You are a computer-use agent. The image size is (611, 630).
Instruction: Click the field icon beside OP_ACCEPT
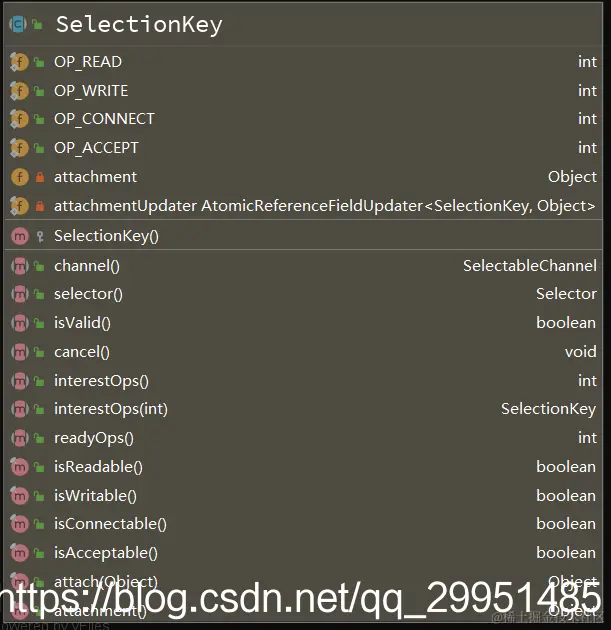[x=19, y=148]
